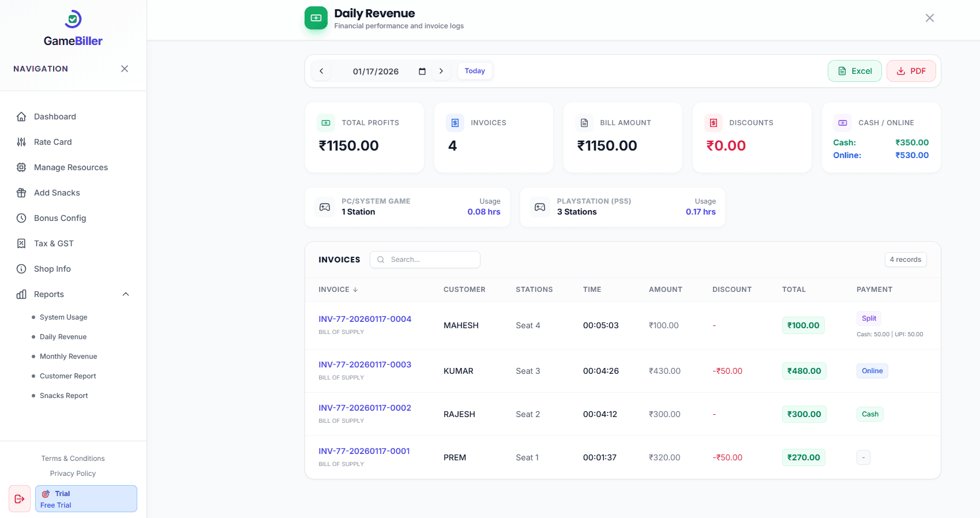Click the Shop Info icon
Viewport: 980px width, 518px height.
[x=21, y=269]
